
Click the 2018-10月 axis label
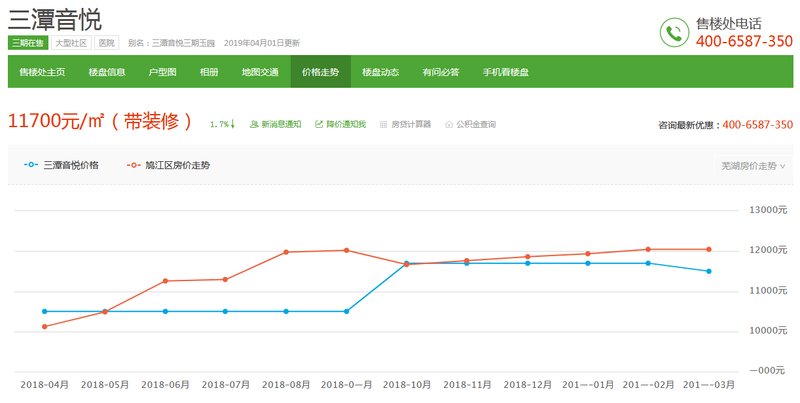(x=407, y=385)
